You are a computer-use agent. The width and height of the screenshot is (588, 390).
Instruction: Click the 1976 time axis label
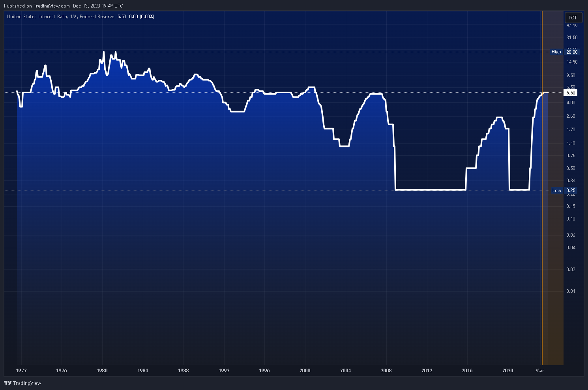tap(62, 371)
